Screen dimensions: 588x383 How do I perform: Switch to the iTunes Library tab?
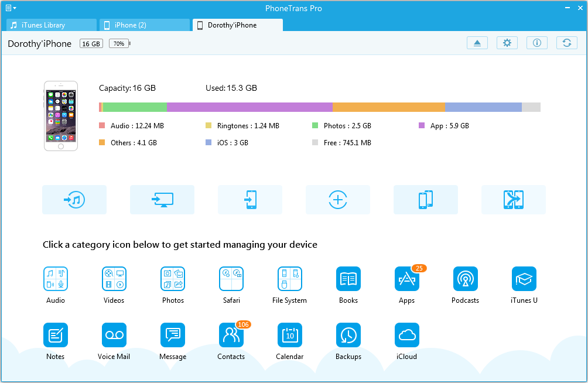[x=52, y=25]
